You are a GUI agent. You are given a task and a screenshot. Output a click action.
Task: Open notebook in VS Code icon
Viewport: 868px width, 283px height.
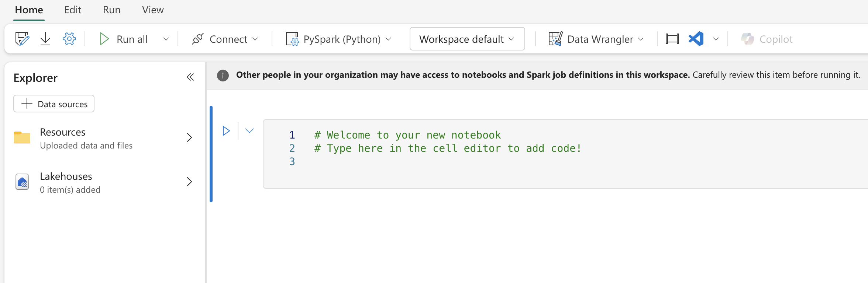coord(696,39)
